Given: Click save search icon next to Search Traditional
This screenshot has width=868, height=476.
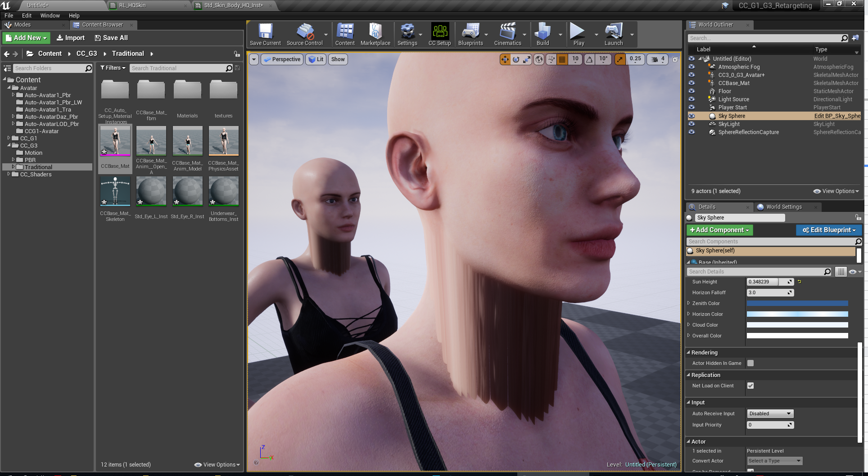Looking at the screenshot, I should point(238,68).
